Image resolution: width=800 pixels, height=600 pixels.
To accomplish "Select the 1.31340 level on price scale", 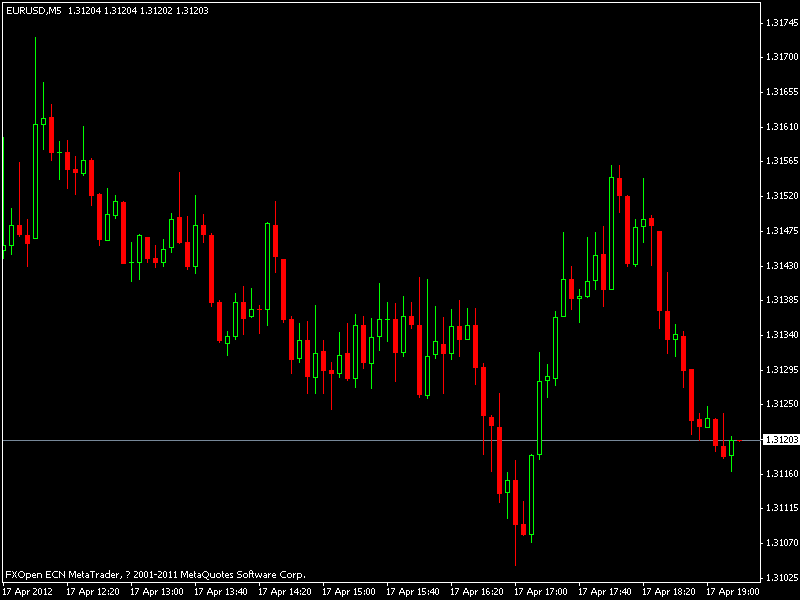I will pyautogui.click(x=780, y=334).
